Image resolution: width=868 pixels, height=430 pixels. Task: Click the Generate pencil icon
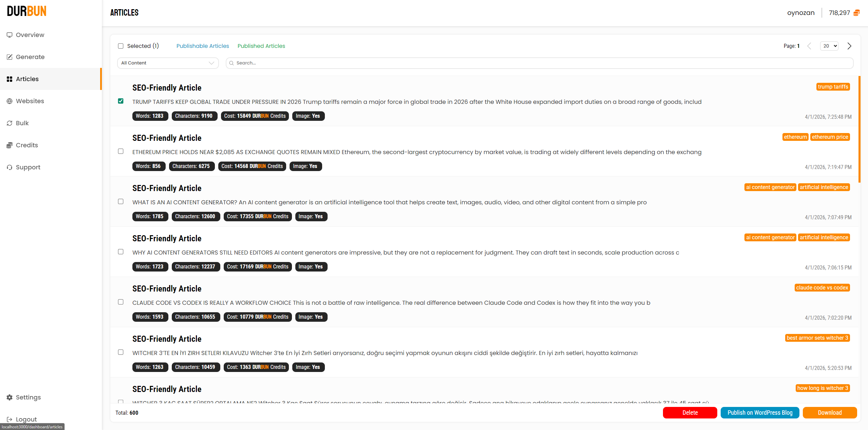coord(10,57)
